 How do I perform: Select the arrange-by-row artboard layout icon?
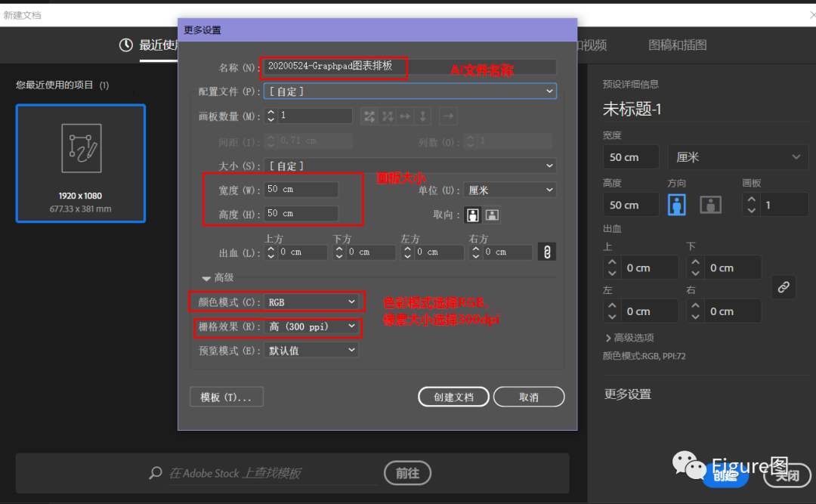click(x=405, y=116)
